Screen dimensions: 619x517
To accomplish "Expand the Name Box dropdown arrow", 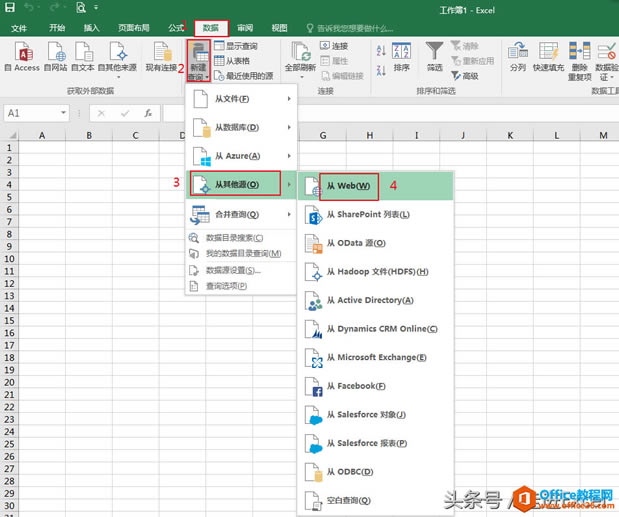I will pos(63,113).
